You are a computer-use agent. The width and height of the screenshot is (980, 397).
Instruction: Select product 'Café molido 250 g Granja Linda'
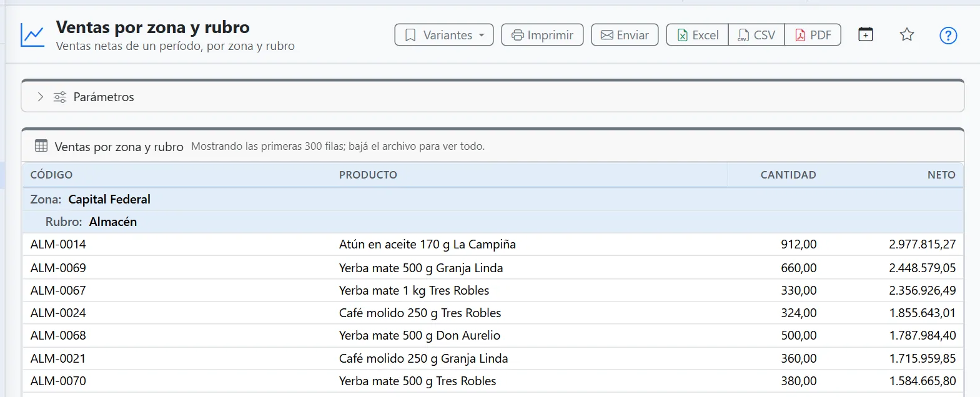click(x=423, y=358)
